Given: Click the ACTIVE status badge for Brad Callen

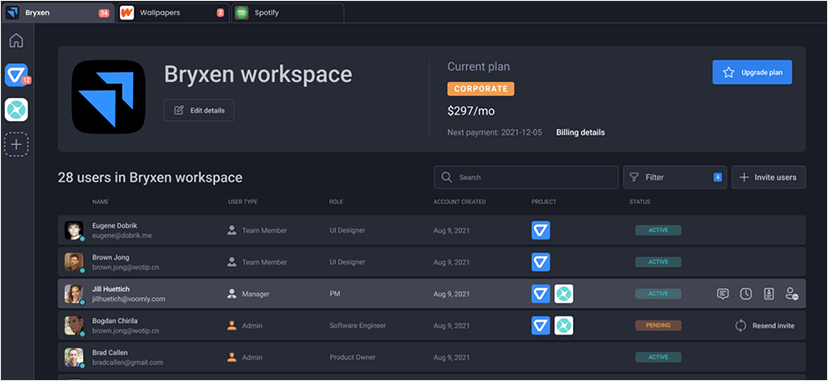Looking at the screenshot, I should coord(658,357).
